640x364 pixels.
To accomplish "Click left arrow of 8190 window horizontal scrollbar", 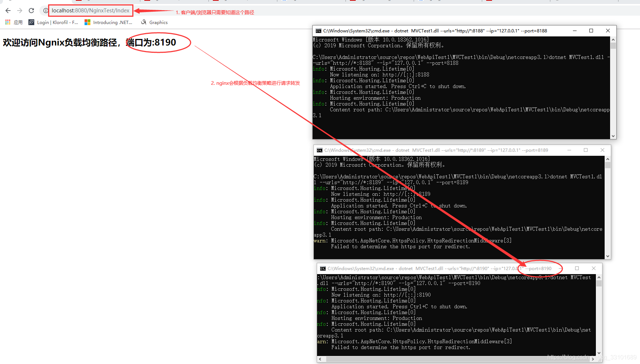I will click(x=320, y=359).
